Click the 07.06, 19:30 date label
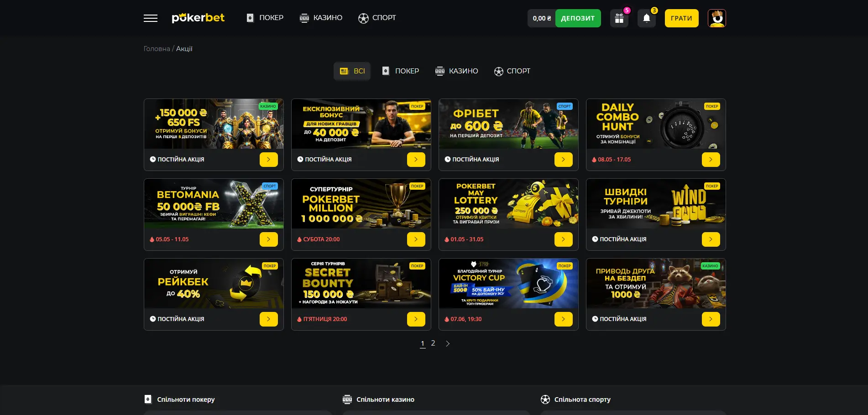868x415 pixels. point(466,319)
